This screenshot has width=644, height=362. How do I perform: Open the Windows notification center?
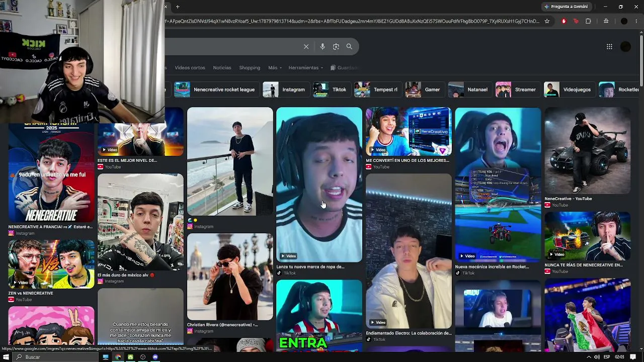[633, 357]
